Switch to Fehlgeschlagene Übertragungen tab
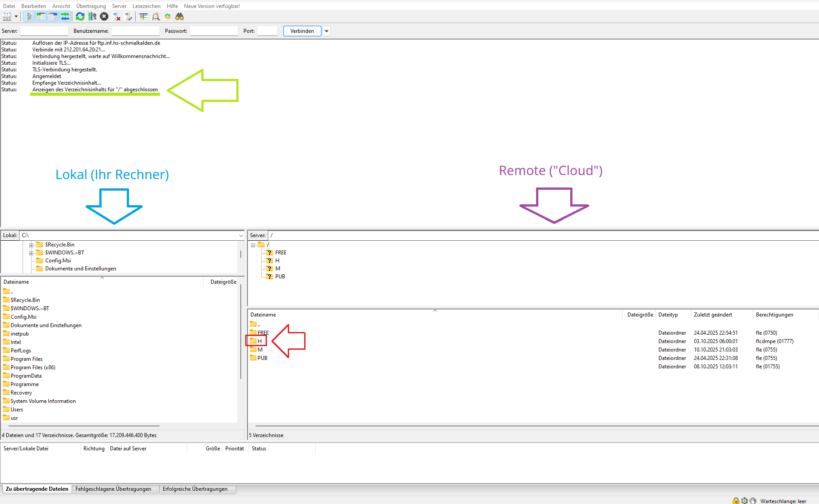The image size is (819, 504). [x=113, y=489]
